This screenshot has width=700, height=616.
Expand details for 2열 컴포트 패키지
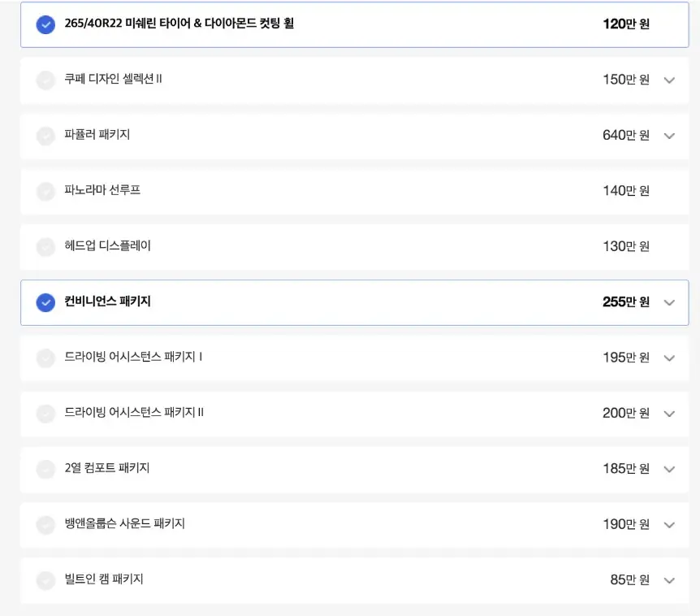coord(669,469)
